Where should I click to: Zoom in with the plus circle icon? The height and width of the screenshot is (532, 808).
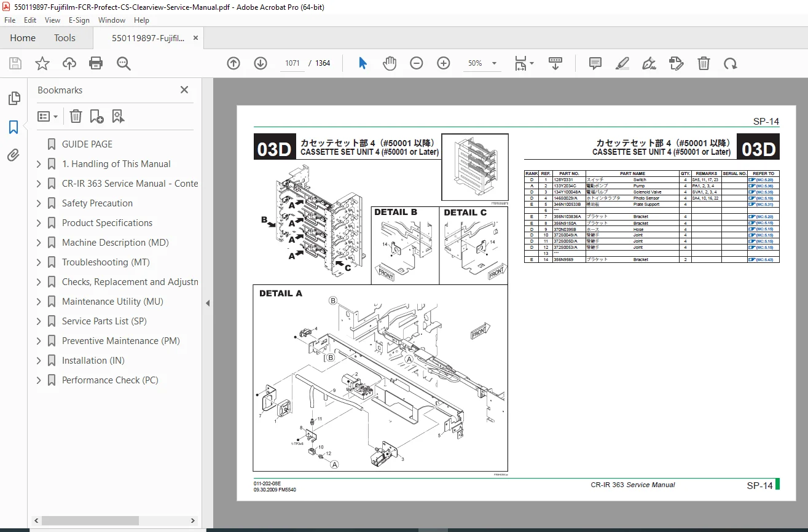pyautogui.click(x=444, y=63)
